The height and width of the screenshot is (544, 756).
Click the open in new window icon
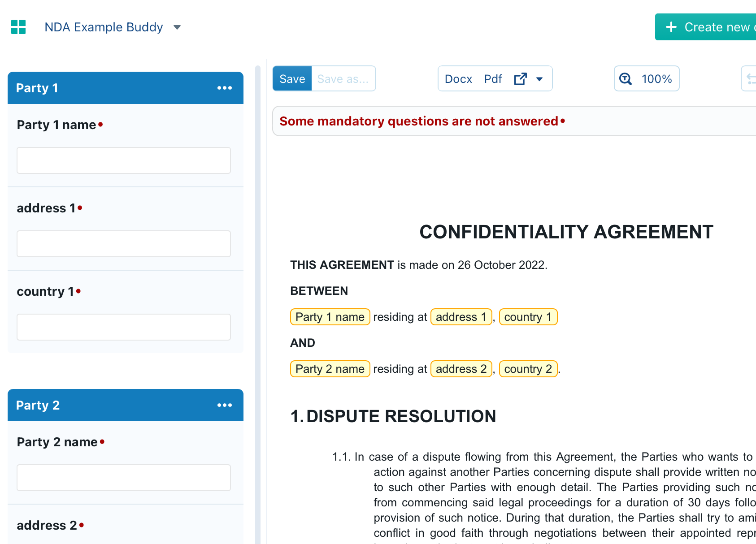click(520, 79)
